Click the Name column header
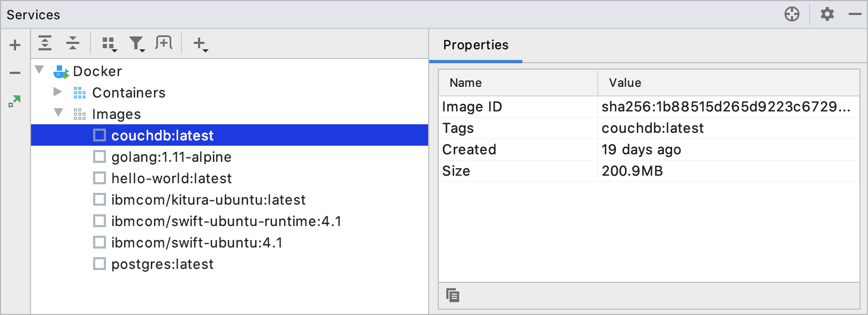868x315 pixels. (x=466, y=82)
